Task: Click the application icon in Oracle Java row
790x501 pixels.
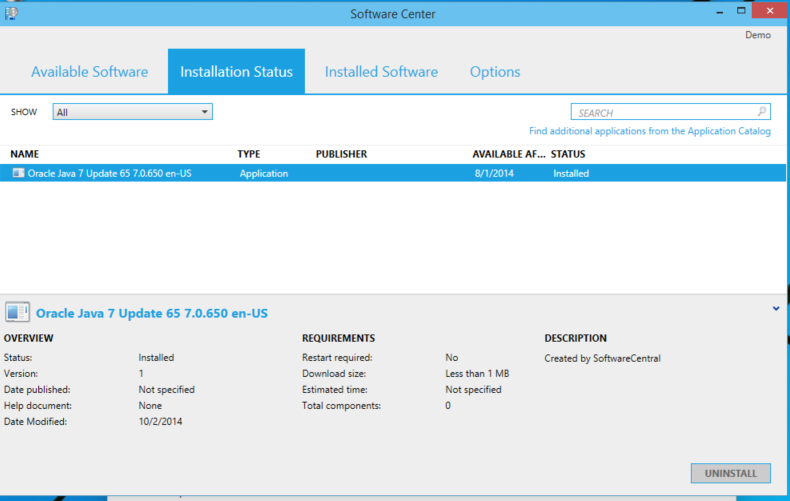Action: [18, 173]
